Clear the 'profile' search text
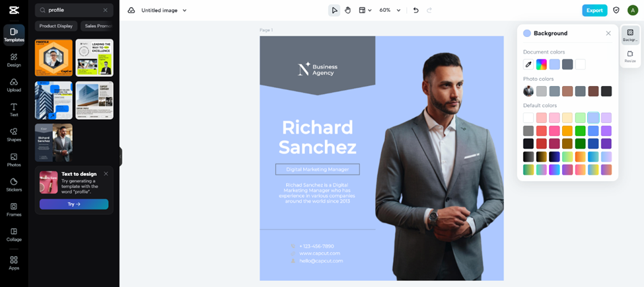 coord(106,11)
